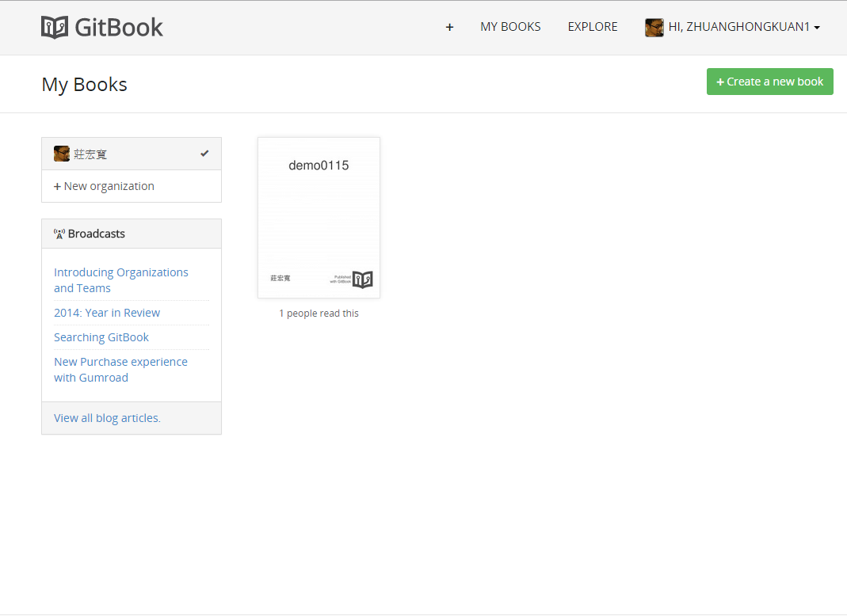
Task: Go to the EXPLORE menu item
Action: coord(593,27)
